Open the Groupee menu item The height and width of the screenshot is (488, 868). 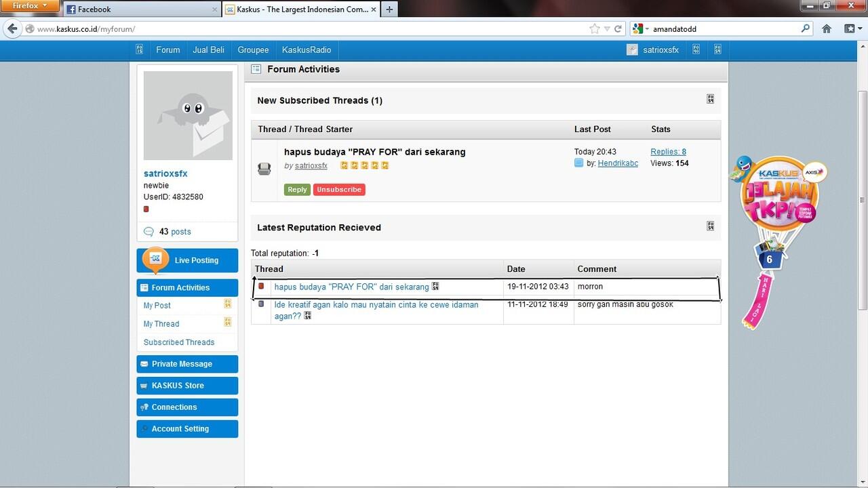[253, 49]
